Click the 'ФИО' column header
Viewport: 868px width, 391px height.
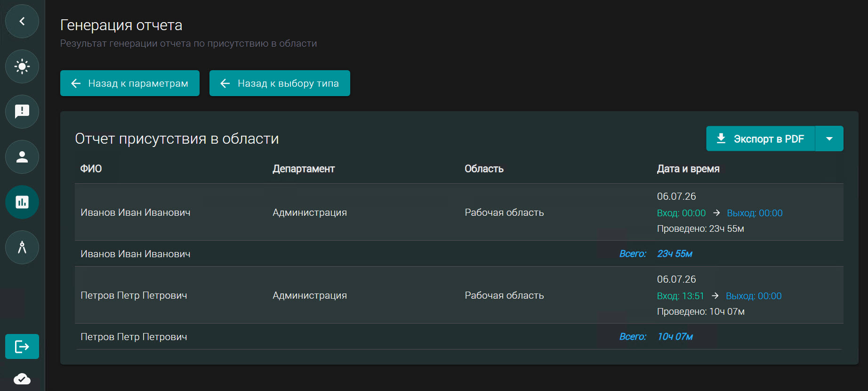[91, 169]
